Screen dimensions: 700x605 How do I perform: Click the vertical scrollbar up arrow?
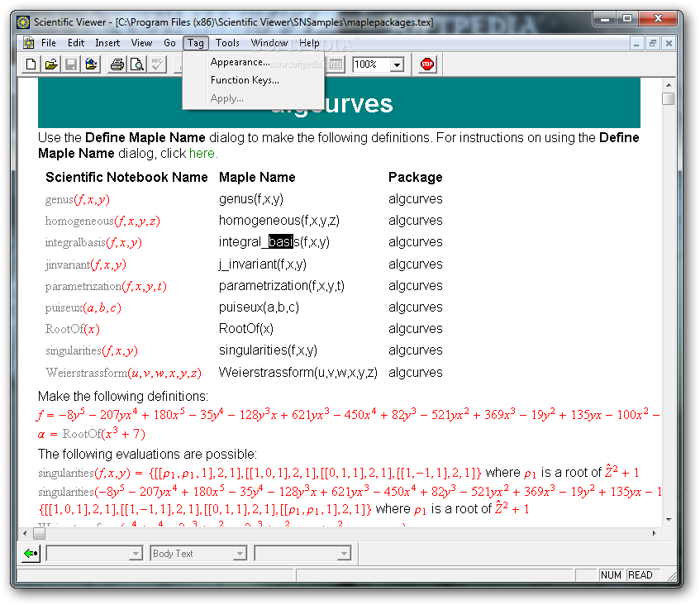click(669, 84)
